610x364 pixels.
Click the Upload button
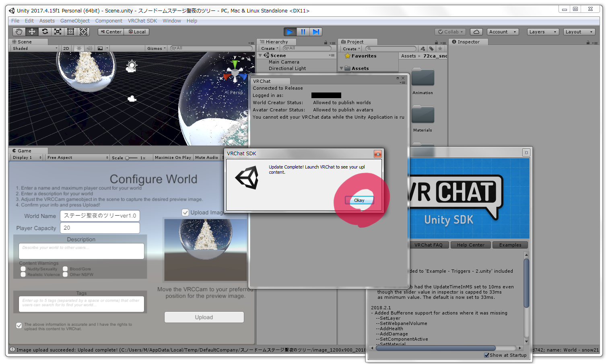pos(204,317)
